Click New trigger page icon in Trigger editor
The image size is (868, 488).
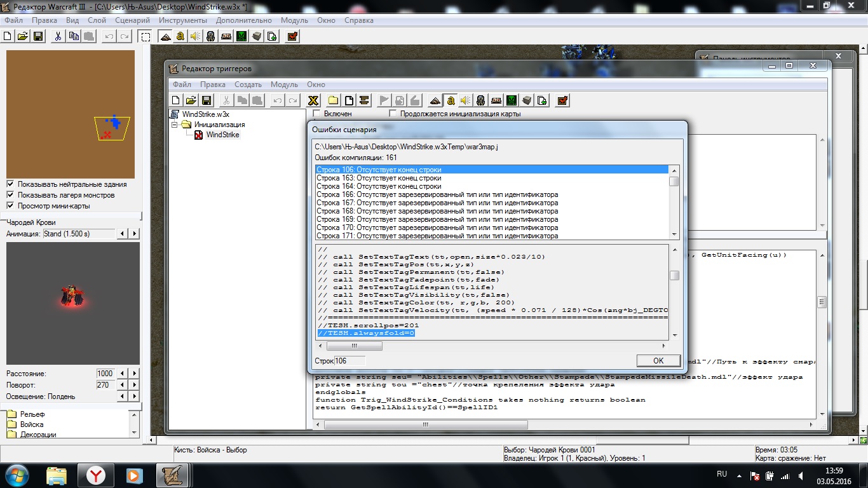[x=349, y=100]
